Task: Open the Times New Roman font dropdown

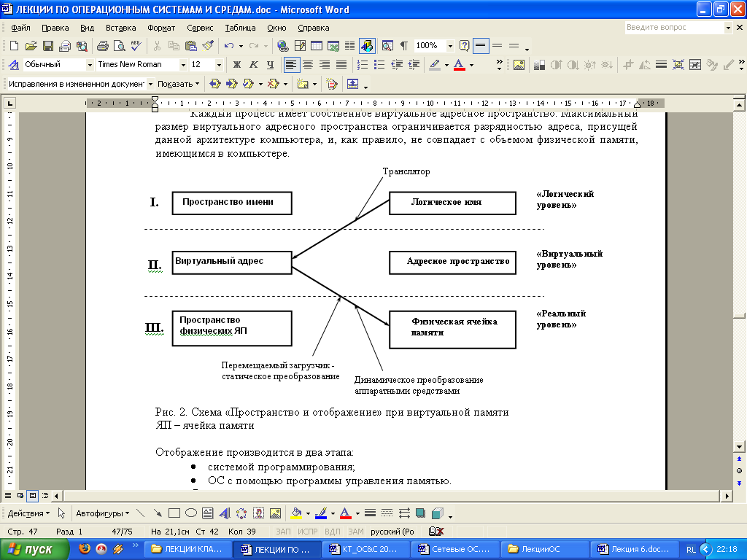Action: [183, 65]
